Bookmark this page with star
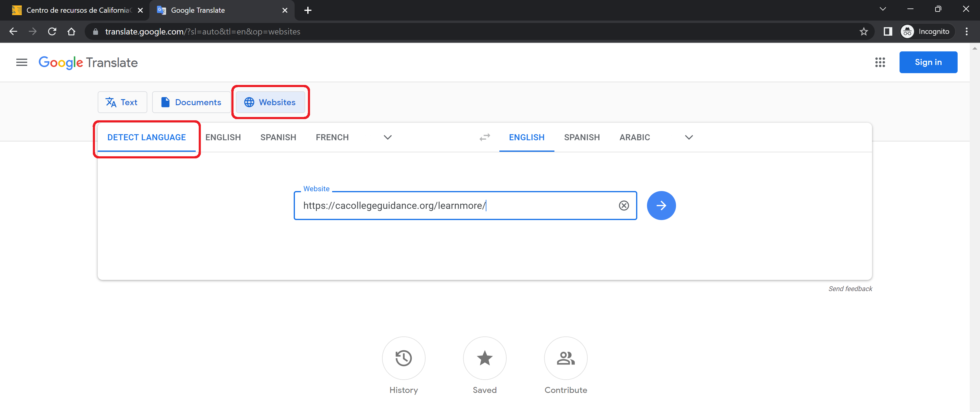 coord(864,31)
